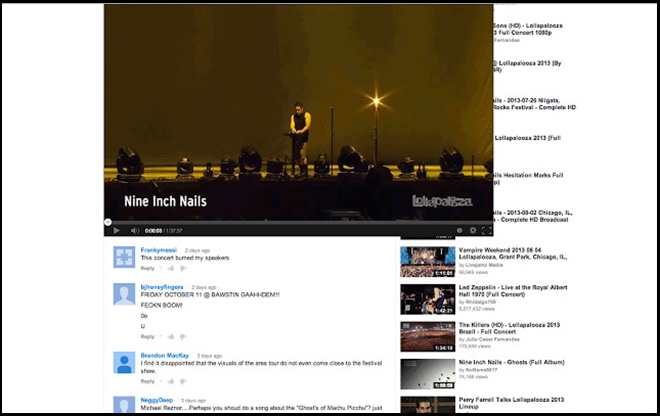Open Nine Inch Nails Ghosts full album
The image size is (660, 416).
tap(427, 373)
